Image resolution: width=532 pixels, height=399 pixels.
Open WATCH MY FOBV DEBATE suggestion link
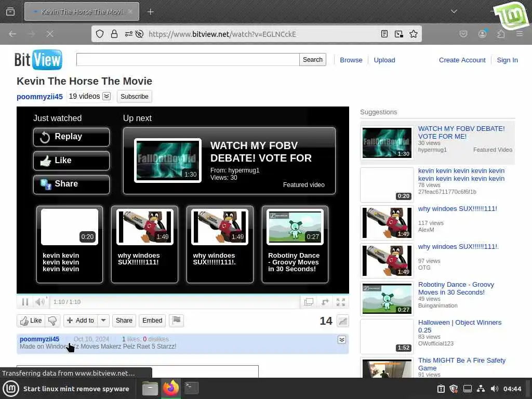pyautogui.click(x=461, y=132)
